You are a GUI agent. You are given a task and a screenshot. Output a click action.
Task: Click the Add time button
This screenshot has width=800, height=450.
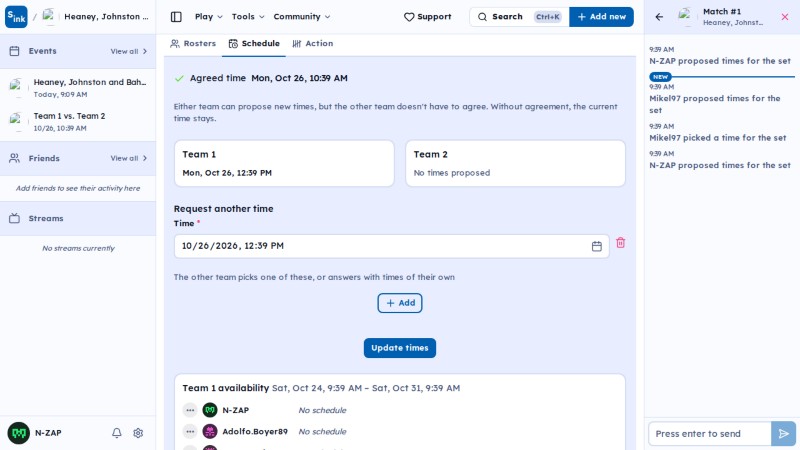coord(399,303)
